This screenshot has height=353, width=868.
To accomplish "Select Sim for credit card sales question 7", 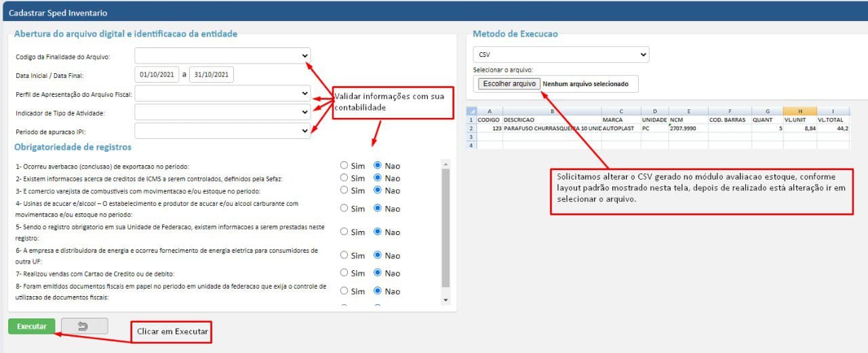I will coord(344,273).
